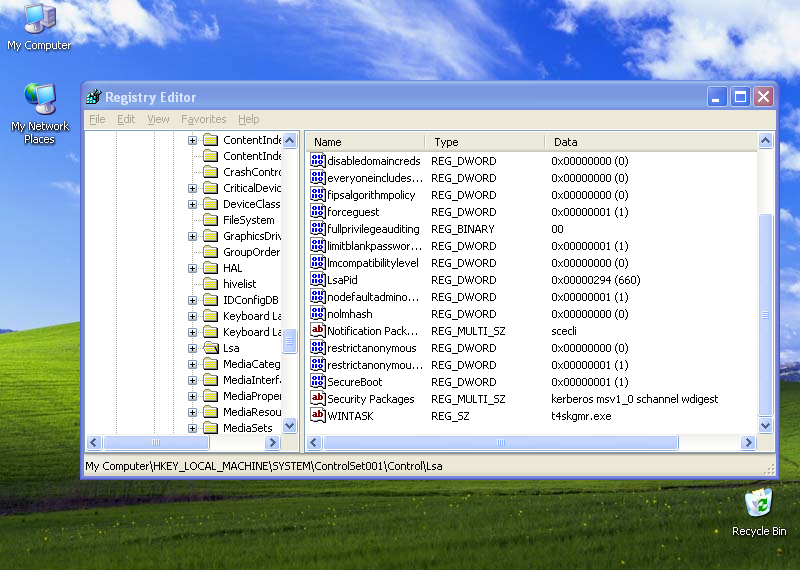The height and width of the screenshot is (570, 800).
Task: Click the nodefaultadmino value icon
Action: [317, 296]
